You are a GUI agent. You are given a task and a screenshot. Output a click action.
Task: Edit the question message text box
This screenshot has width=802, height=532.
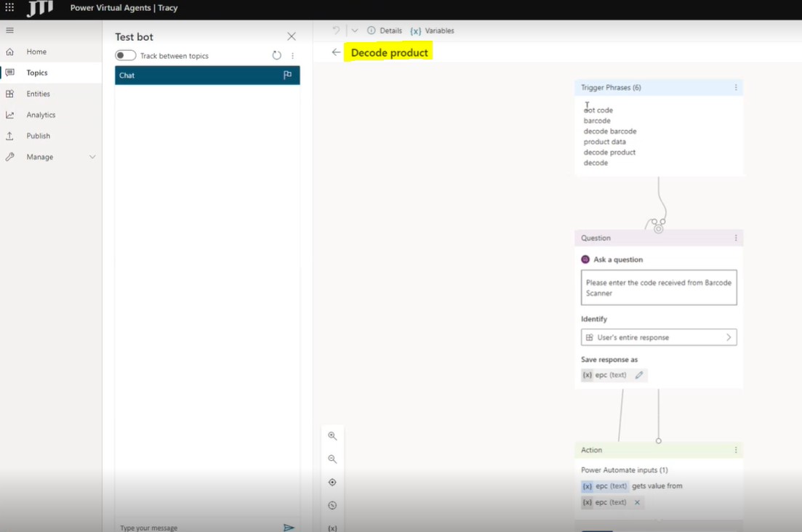click(x=659, y=287)
